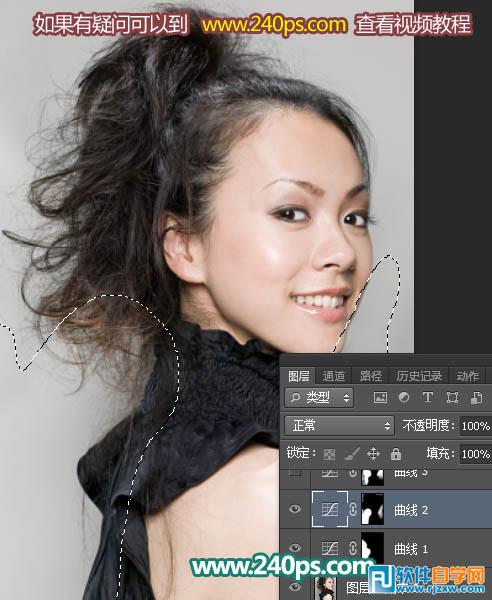Viewport: 492px width, 600px height.
Task: Open the 正常 blend mode dropdown
Action: coord(339,426)
